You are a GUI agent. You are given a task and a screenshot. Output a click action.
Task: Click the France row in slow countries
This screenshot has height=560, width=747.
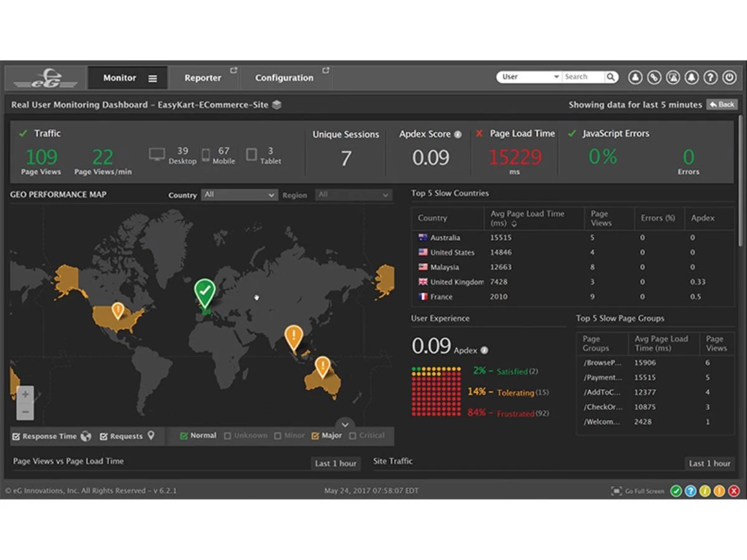[573, 297]
